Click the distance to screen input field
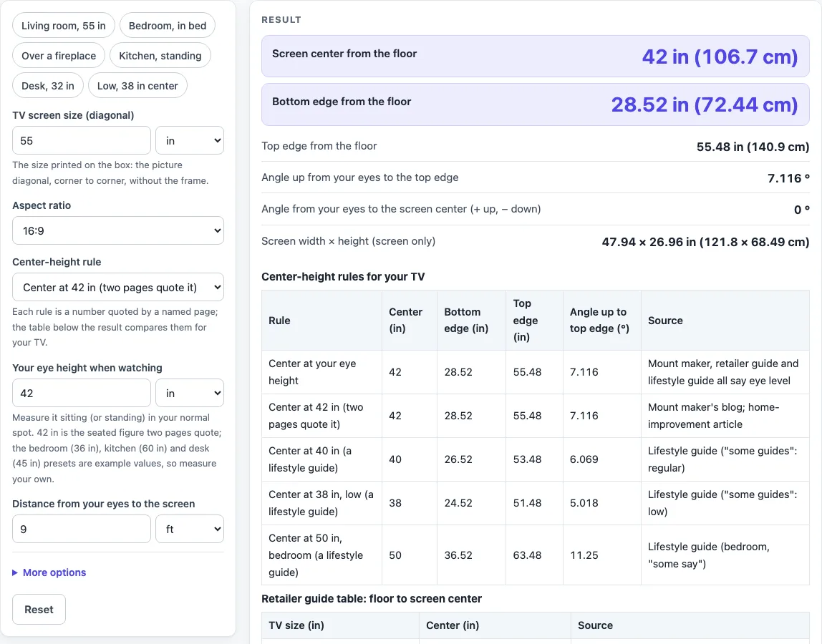 click(x=81, y=530)
